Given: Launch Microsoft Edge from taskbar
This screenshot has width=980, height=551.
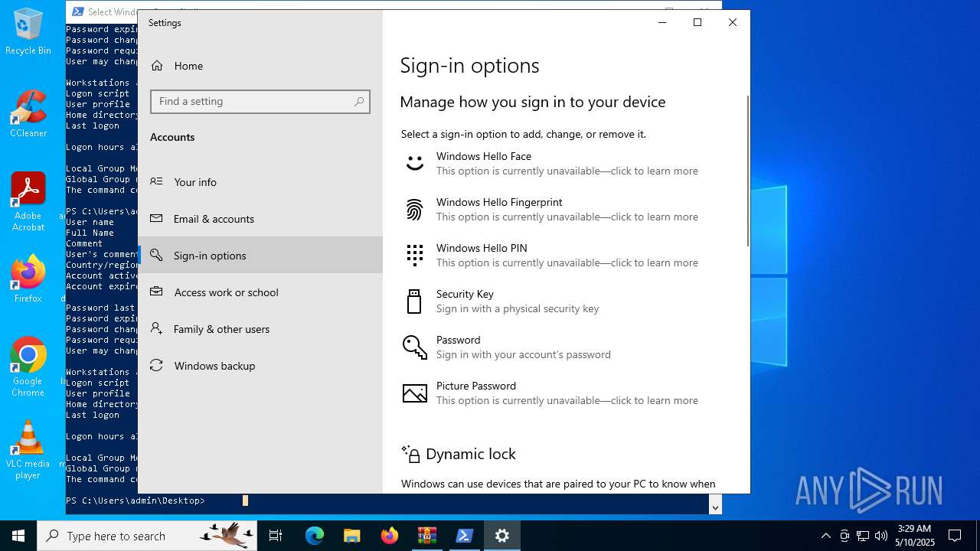Looking at the screenshot, I should coord(315,536).
